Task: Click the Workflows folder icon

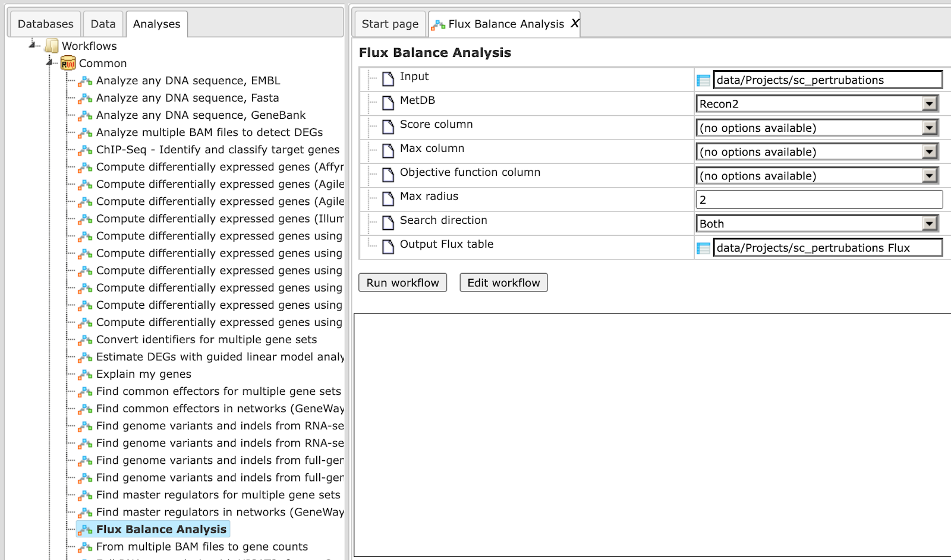Action: pos(52,46)
